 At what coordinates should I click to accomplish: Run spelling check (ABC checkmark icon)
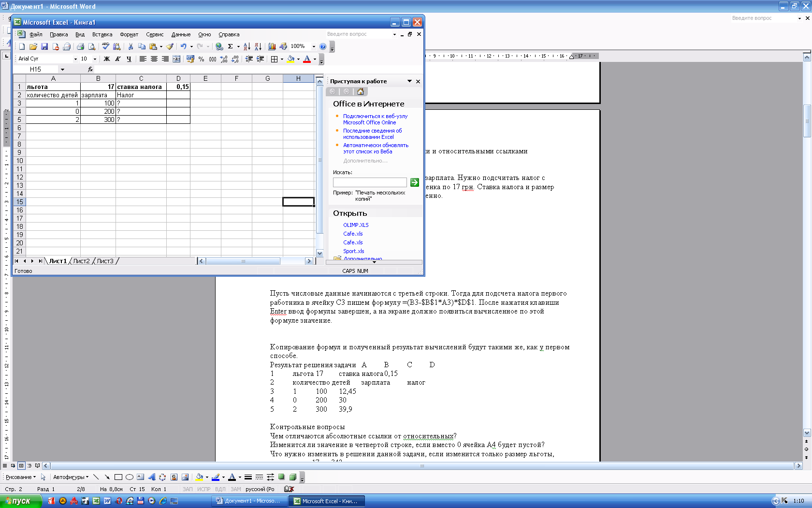pos(105,46)
